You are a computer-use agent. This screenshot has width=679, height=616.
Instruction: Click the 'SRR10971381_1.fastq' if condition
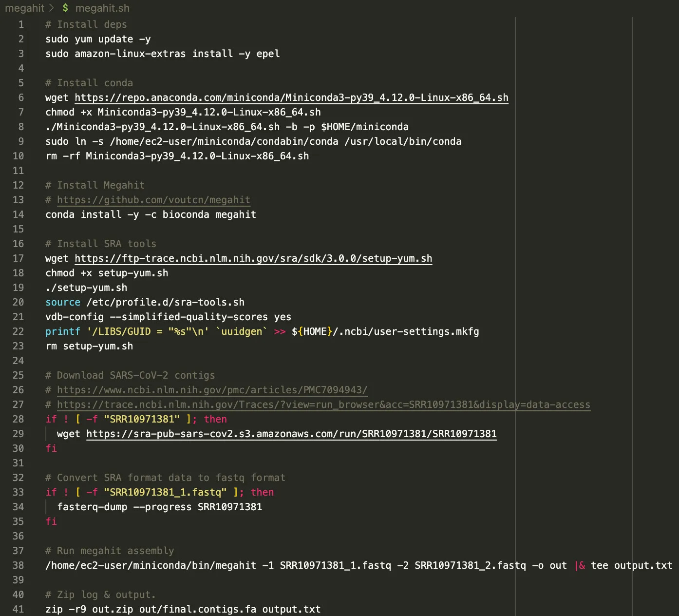point(160,492)
